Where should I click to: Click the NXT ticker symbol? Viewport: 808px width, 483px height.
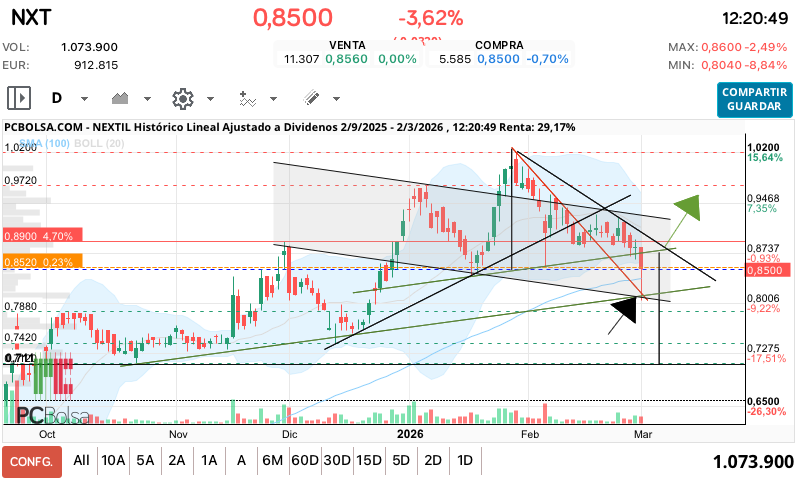tap(31, 18)
